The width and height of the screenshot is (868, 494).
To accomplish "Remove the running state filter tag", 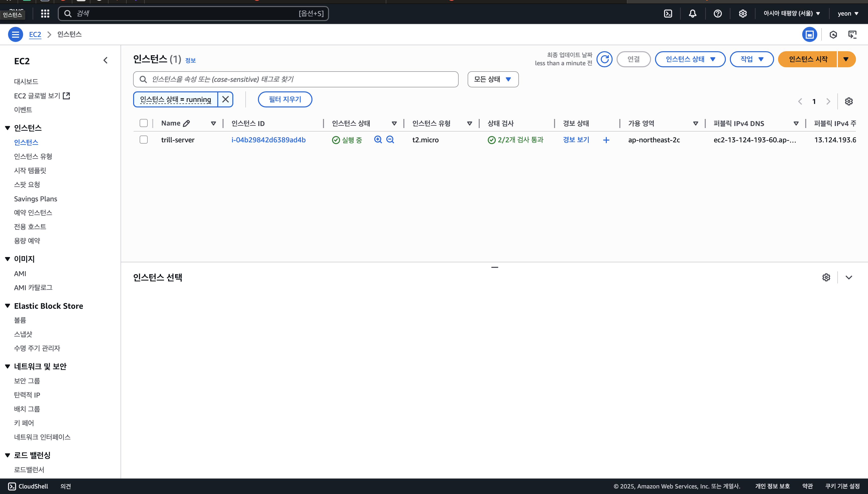I will pyautogui.click(x=225, y=99).
